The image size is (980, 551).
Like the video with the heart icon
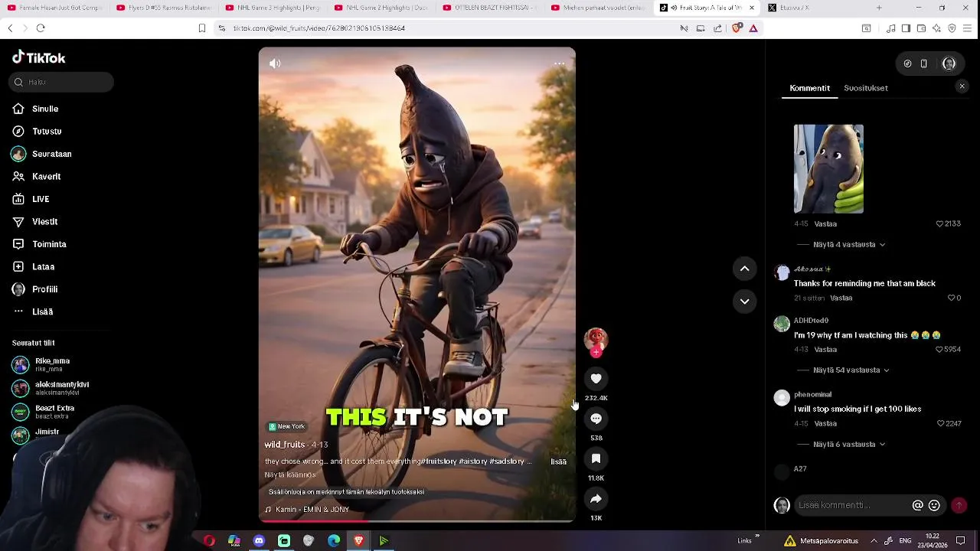coord(596,379)
